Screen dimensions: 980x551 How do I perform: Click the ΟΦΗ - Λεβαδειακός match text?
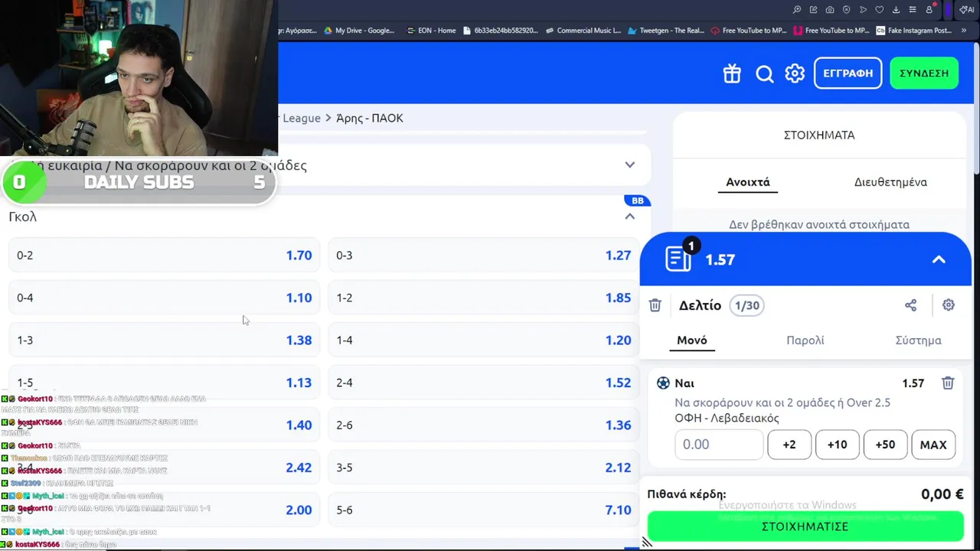pos(727,419)
